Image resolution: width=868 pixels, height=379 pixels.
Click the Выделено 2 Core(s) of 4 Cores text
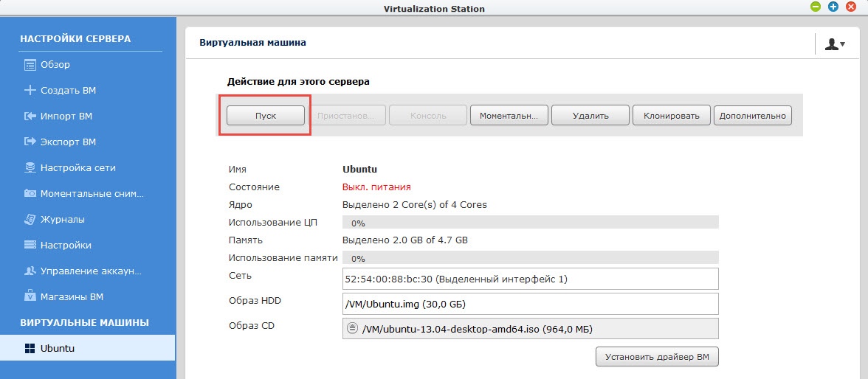415,205
